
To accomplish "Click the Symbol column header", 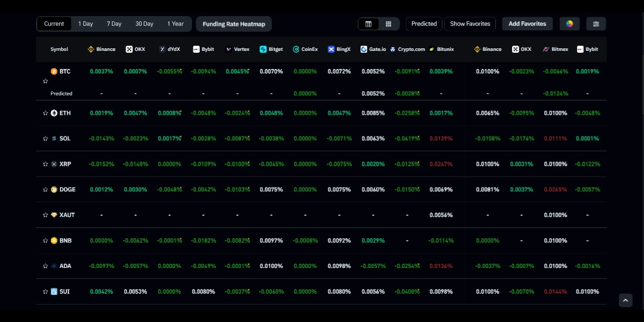I will pos(59,49).
